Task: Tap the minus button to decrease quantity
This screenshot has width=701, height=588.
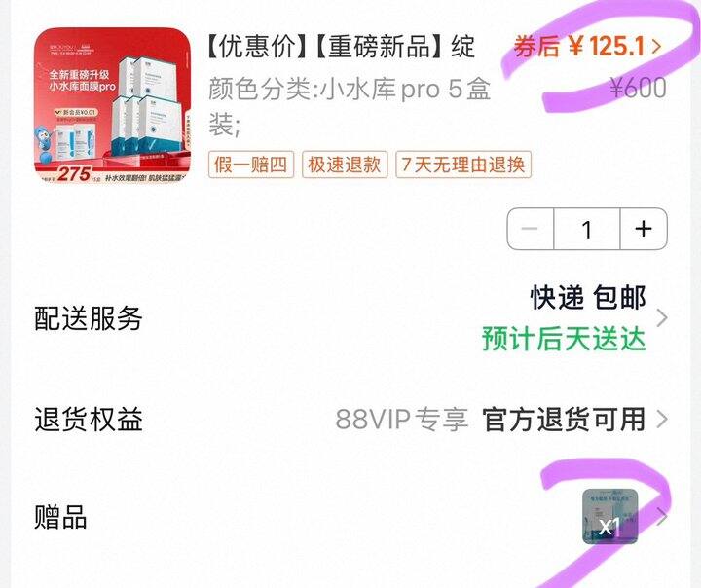Action: click(x=531, y=229)
